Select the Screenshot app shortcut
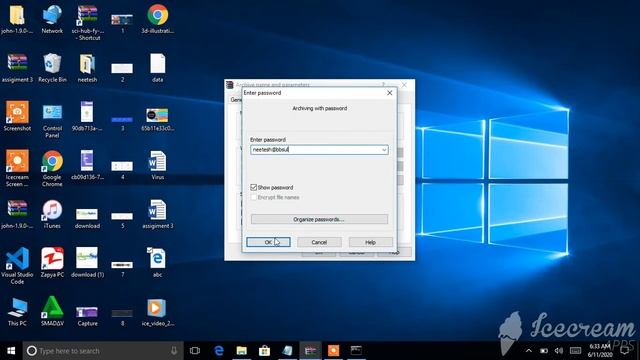This screenshot has height=360, width=640. pyautogui.click(x=17, y=116)
